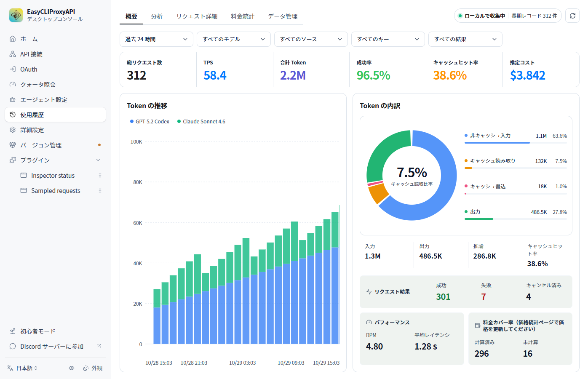This screenshot has width=588, height=379.
Task: Open the 過去 24 時間 time range dropdown
Action: [156, 39]
